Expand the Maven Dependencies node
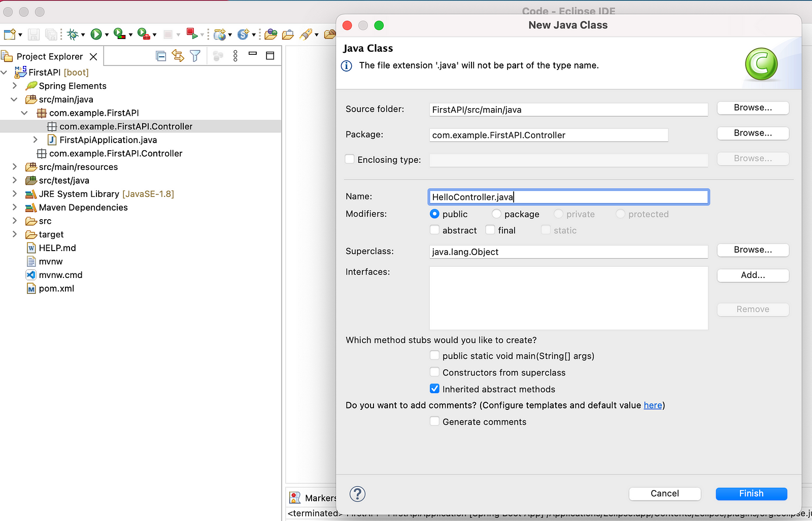The image size is (812, 521). 15,207
